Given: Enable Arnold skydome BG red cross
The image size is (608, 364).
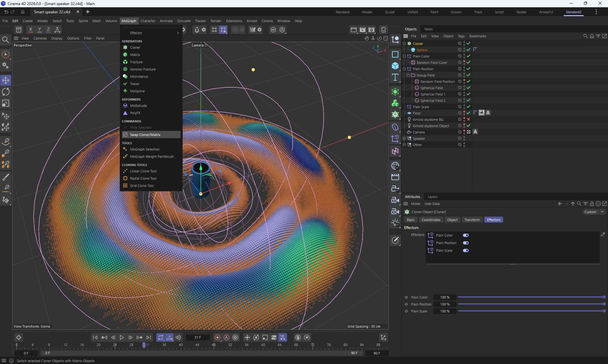Looking at the screenshot, I should (x=468, y=119).
